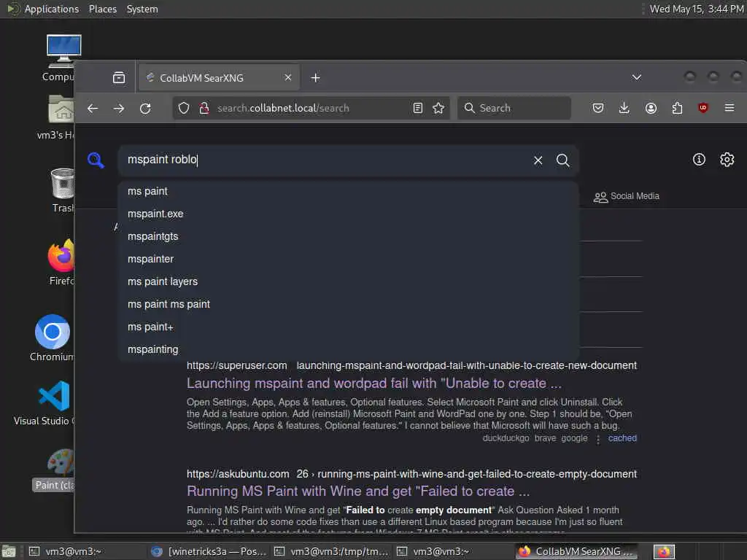Go forward with Firefox's forward arrow

pos(119,109)
